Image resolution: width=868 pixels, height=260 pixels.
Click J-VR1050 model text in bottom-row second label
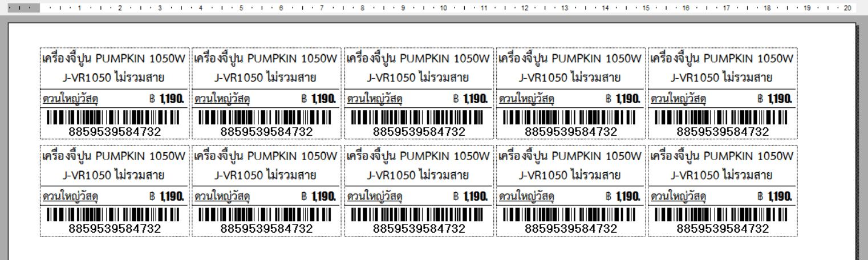click(266, 175)
